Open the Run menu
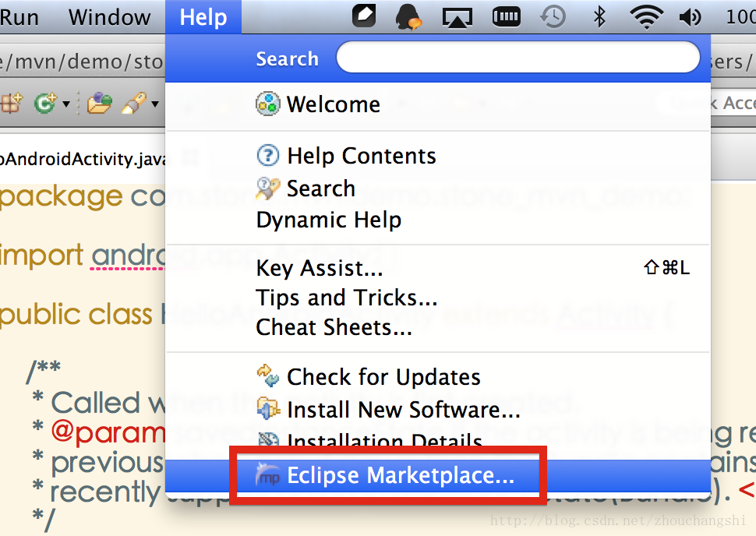 19,17
